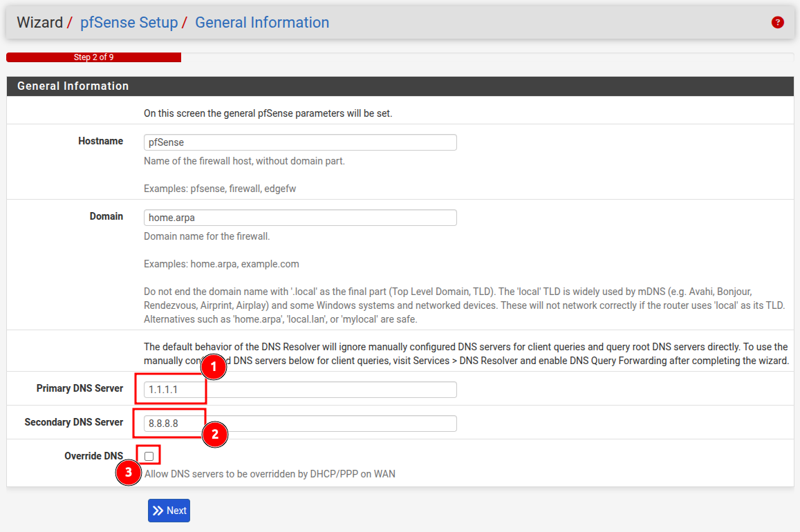Click 'Name of the firewall host' description
This screenshot has height=532, width=800.
[x=244, y=161]
